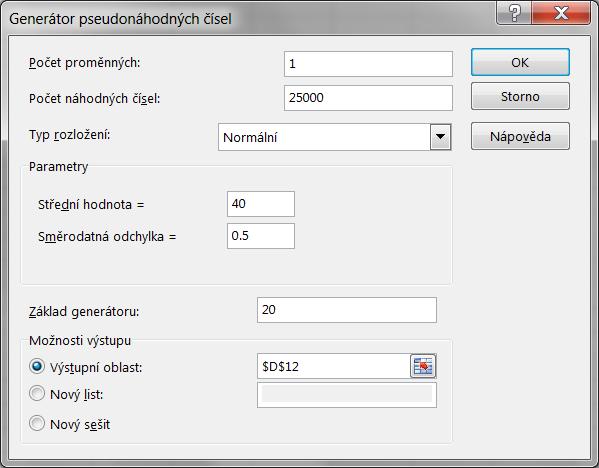Click the range selector icon beside $D$12
The image size is (599, 468).
[423, 366]
